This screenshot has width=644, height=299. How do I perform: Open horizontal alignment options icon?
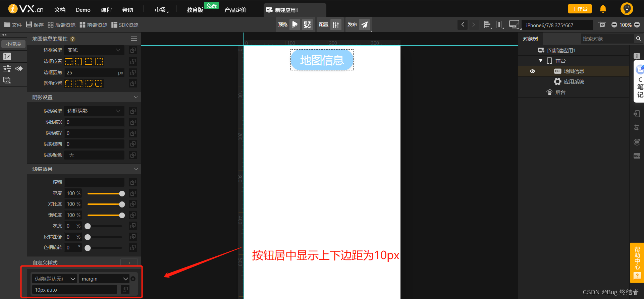click(x=488, y=25)
